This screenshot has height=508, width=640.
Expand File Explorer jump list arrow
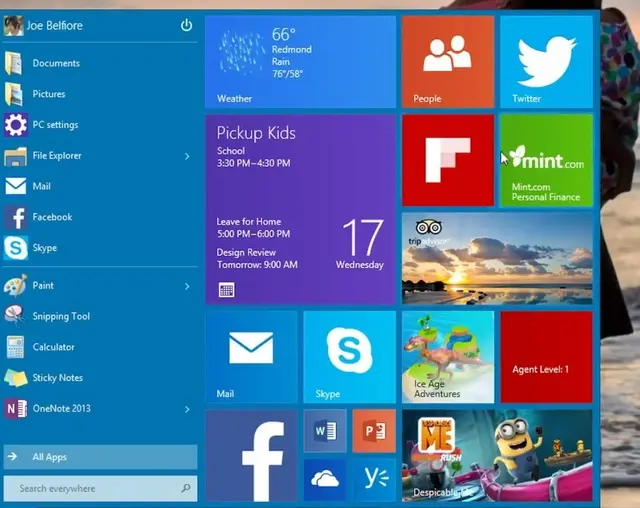[187, 156]
